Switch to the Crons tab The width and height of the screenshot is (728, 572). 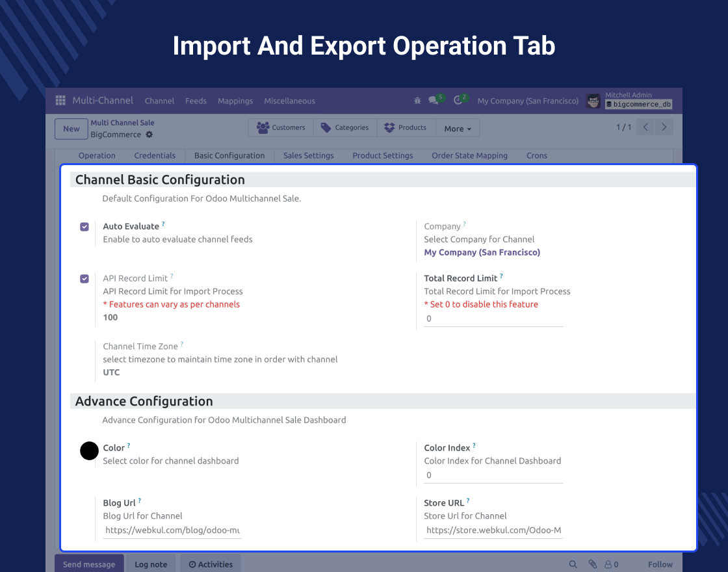pyautogui.click(x=537, y=155)
